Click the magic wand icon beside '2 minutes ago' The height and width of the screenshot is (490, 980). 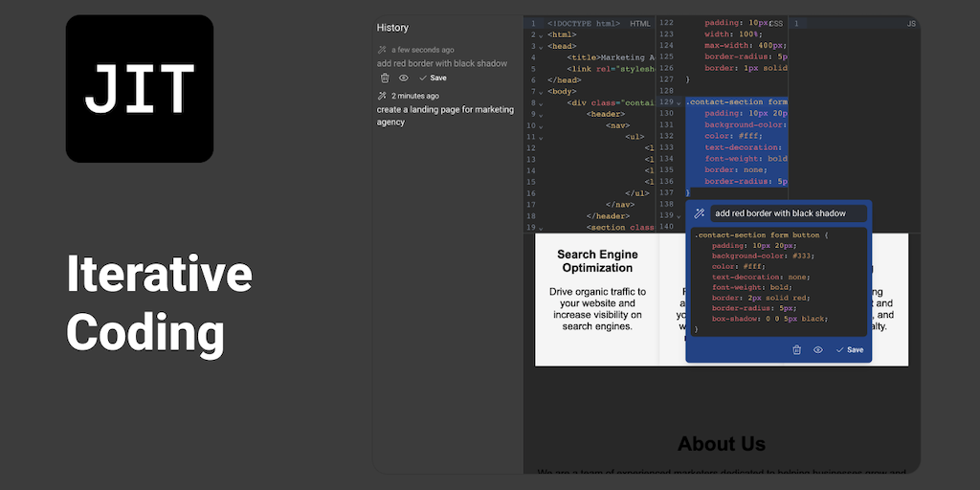pyautogui.click(x=382, y=97)
